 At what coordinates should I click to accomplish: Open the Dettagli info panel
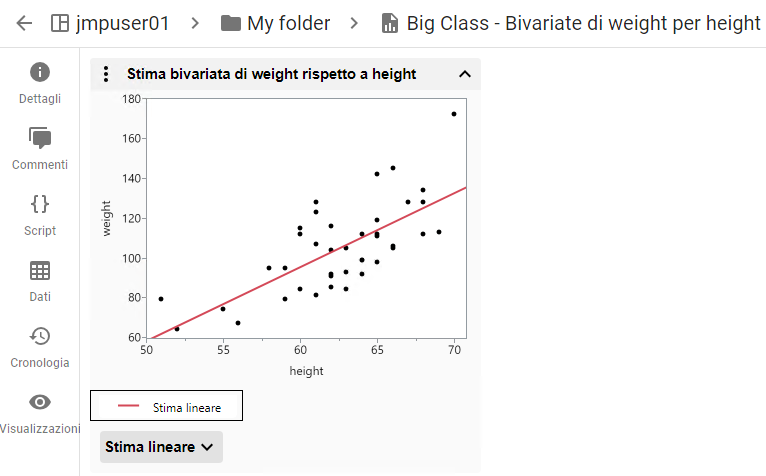click(40, 72)
